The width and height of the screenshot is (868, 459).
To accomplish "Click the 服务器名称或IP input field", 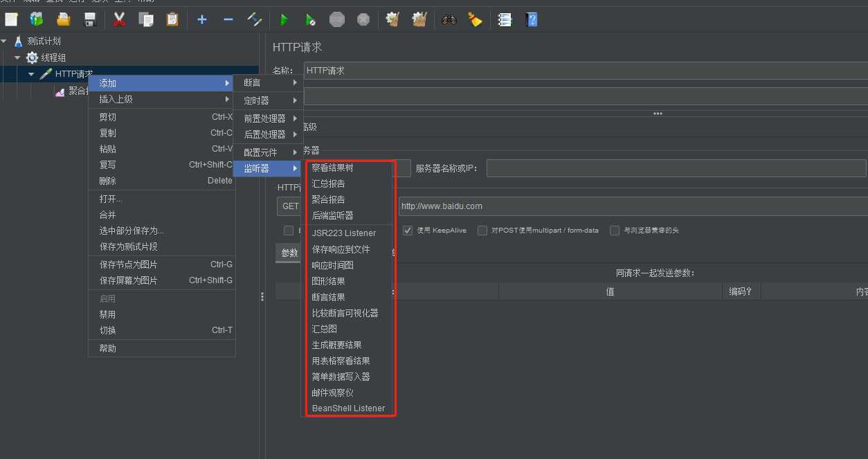I will pos(676,168).
